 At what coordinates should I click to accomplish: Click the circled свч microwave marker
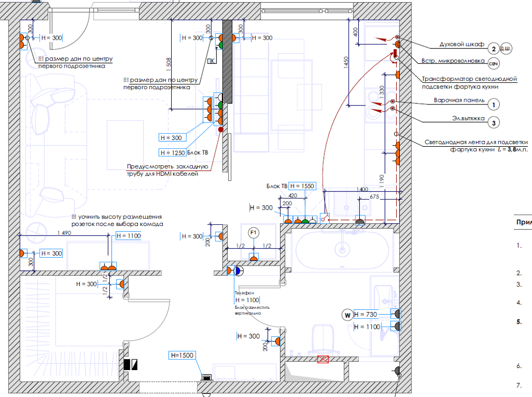coord(493,64)
